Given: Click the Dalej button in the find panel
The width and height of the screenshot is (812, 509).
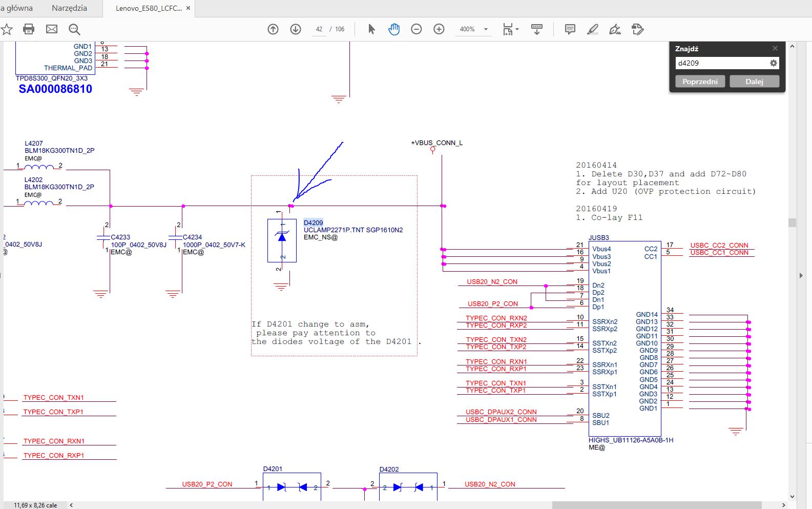Looking at the screenshot, I should pyautogui.click(x=754, y=82).
